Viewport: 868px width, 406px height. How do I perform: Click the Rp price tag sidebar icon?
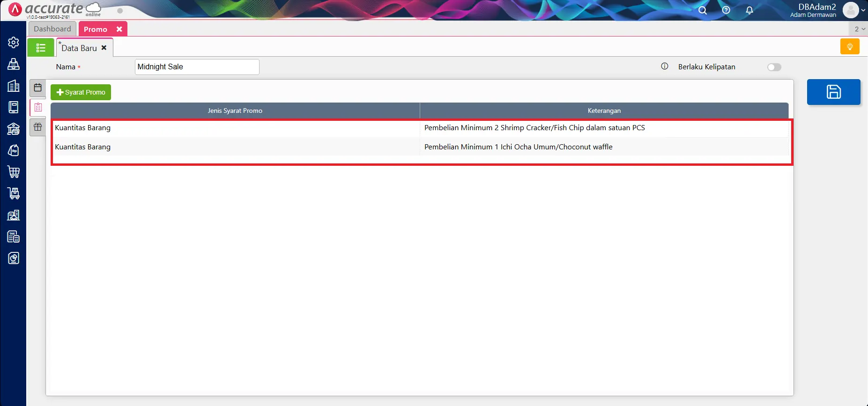tap(14, 150)
